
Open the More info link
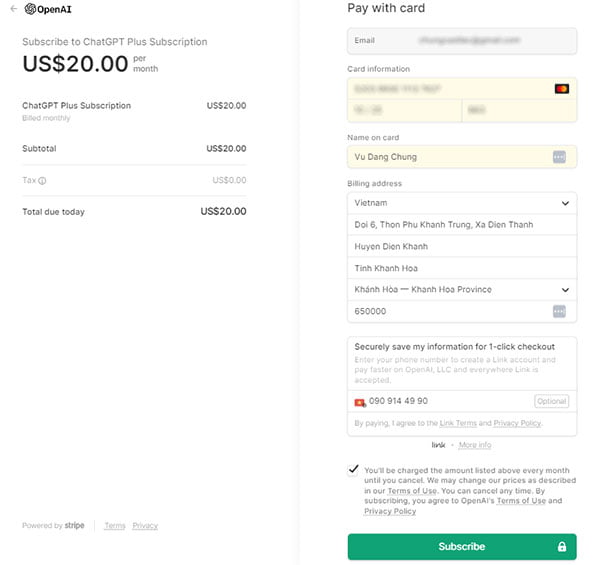pos(475,445)
